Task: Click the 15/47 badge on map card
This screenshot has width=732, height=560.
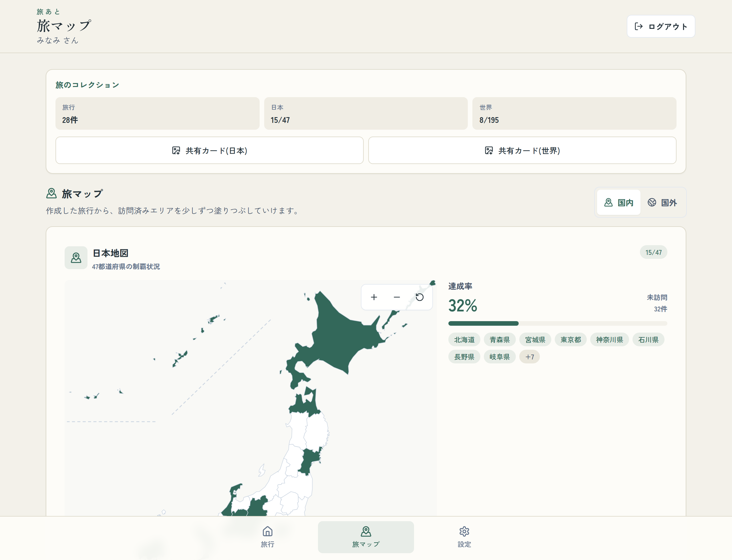Action: coord(653,252)
